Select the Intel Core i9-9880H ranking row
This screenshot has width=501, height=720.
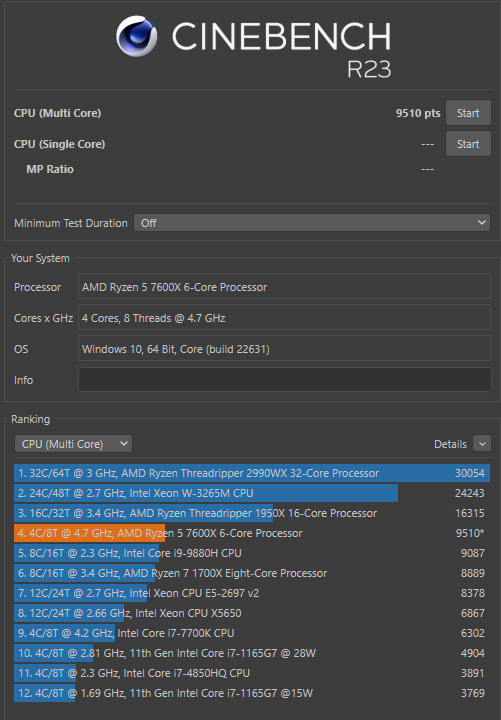[x=252, y=553]
